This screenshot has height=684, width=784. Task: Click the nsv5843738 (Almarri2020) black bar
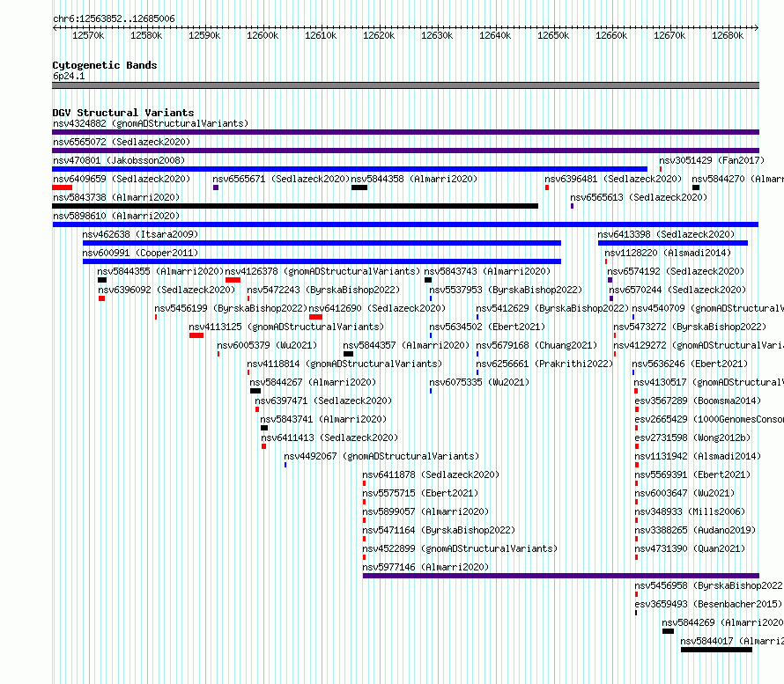tap(295, 206)
